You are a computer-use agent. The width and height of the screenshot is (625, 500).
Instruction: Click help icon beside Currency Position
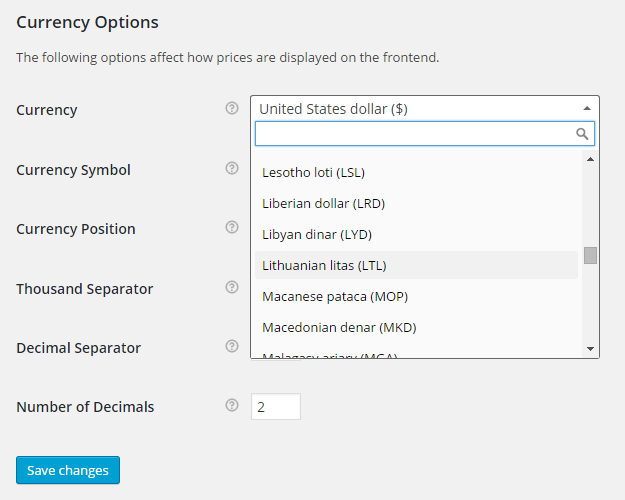(232, 228)
